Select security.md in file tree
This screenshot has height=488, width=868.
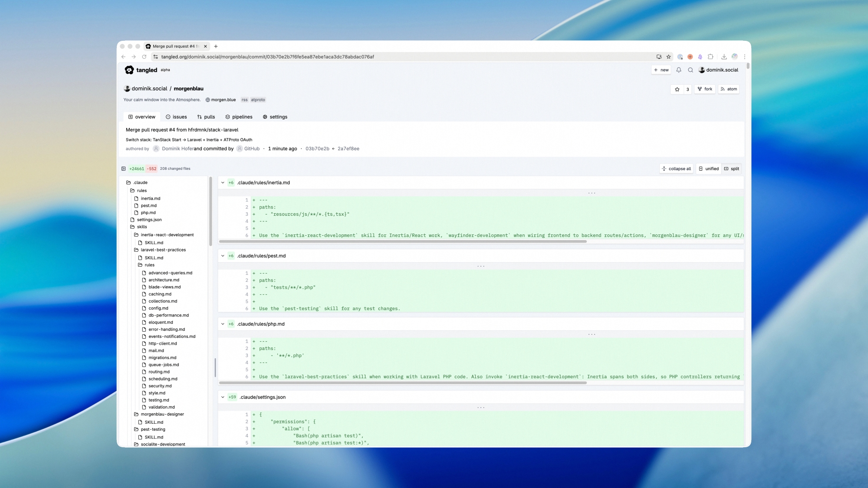[156, 386]
